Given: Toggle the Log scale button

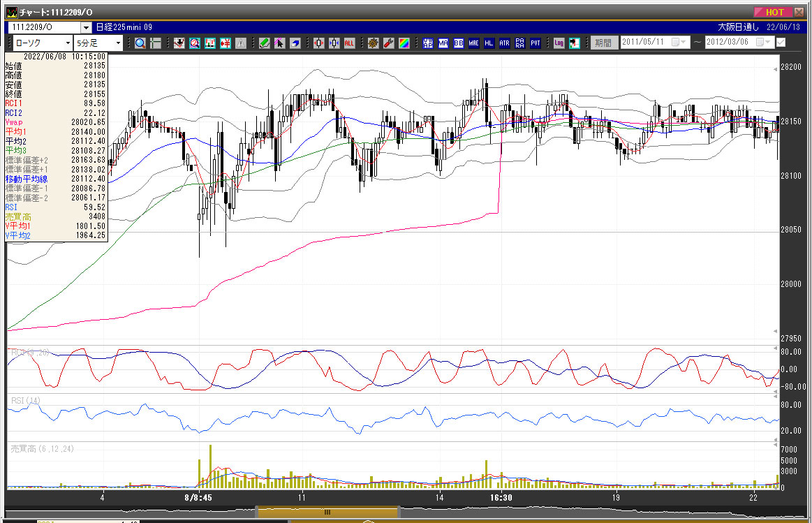Looking at the screenshot, I should tap(559, 43).
